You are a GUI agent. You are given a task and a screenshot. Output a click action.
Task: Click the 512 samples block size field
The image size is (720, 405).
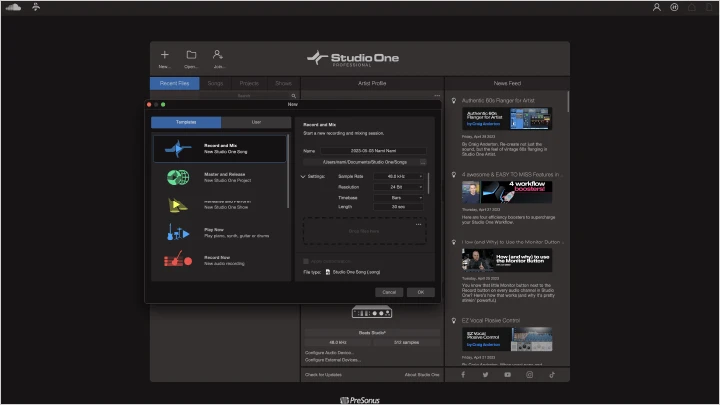(406, 343)
